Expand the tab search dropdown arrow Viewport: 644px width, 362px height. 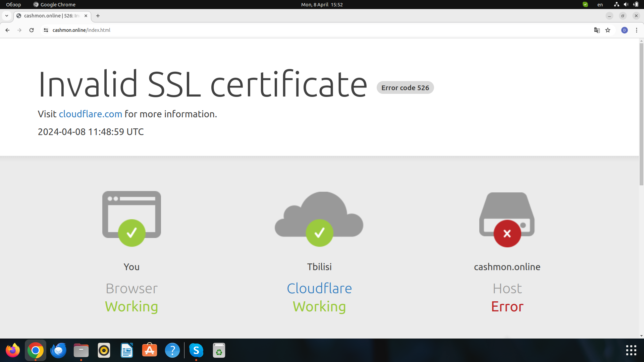pos(7,16)
